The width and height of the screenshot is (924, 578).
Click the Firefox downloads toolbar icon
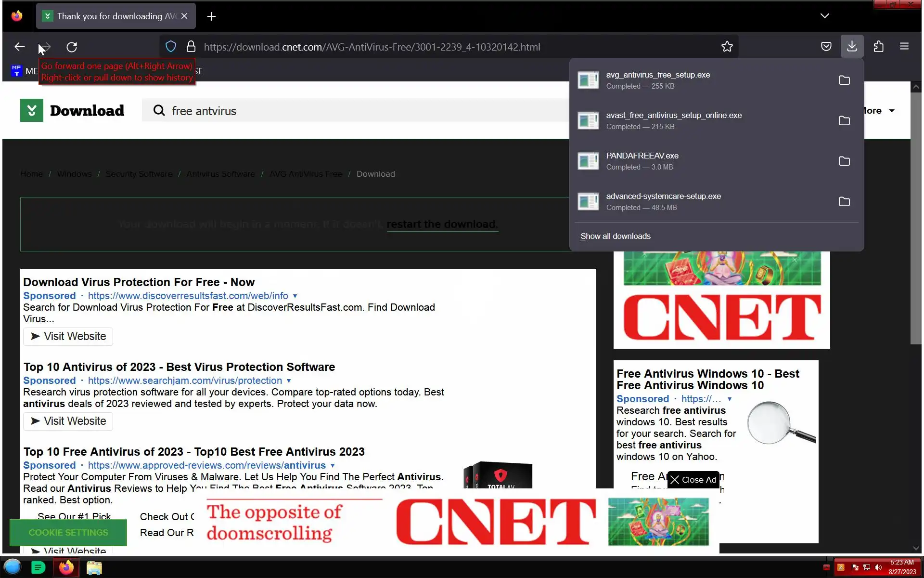click(x=852, y=47)
